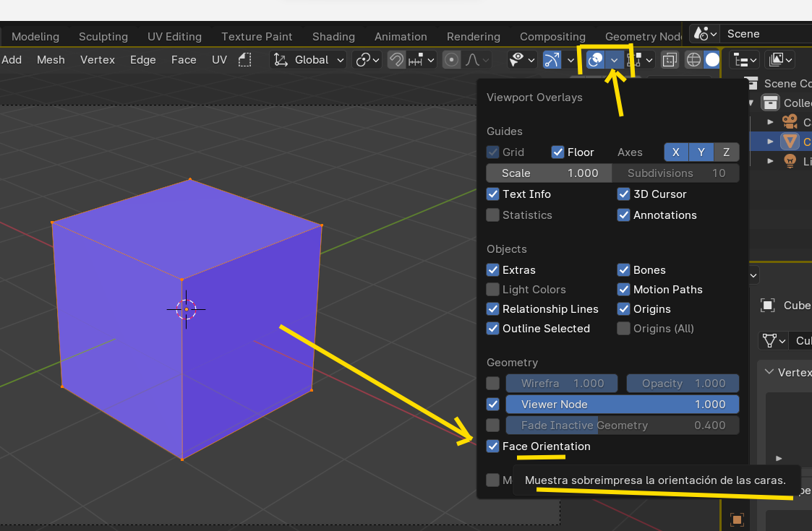Switch to wireframe shading mode
This screenshot has width=812, height=531.
coord(693,60)
